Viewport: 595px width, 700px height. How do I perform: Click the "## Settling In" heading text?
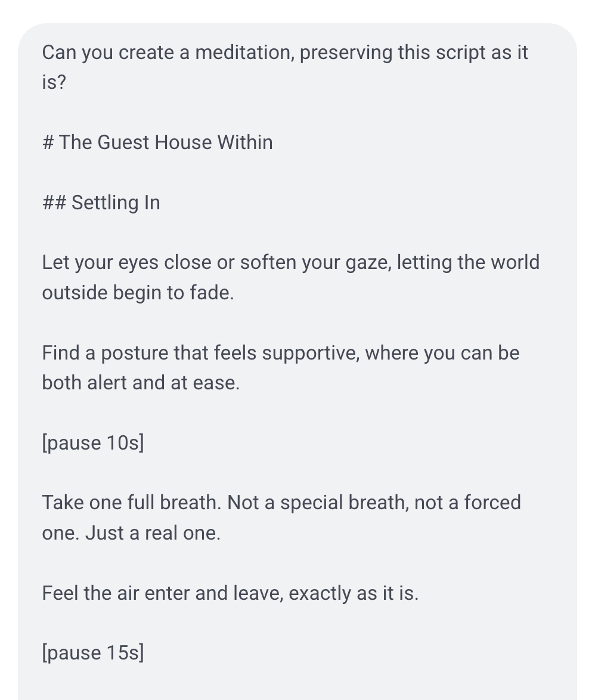click(101, 203)
